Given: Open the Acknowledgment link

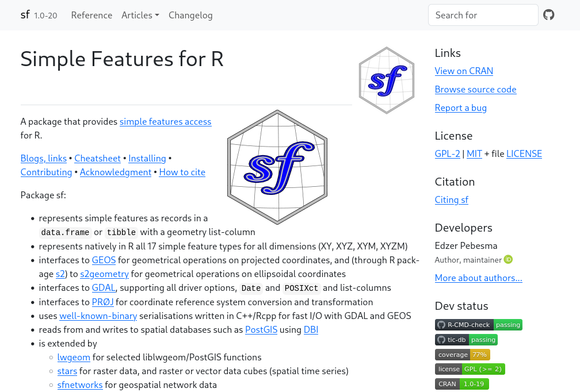Looking at the screenshot, I should [x=116, y=172].
